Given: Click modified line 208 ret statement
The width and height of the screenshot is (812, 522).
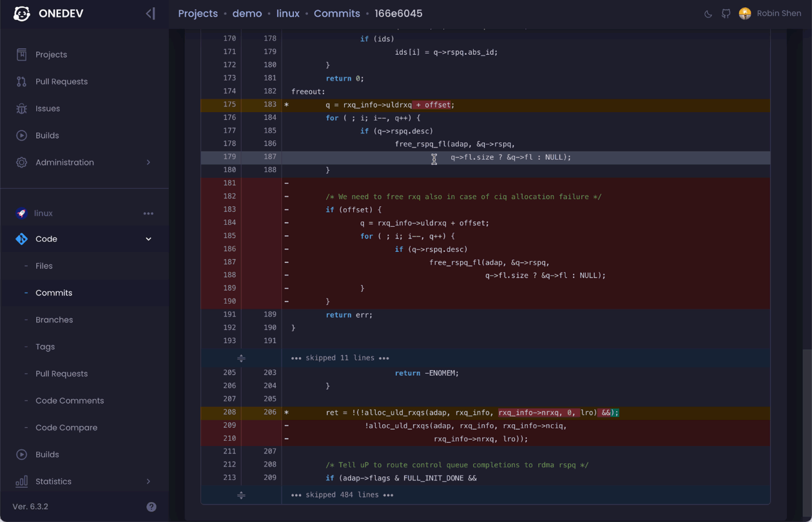Looking at the screenshot, I should click(472, 412).
